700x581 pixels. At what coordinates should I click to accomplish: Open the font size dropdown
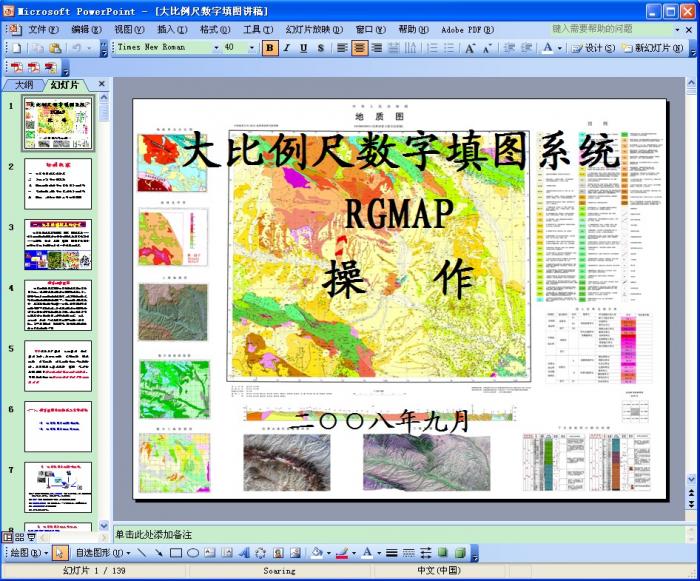(x=252, y=47)
